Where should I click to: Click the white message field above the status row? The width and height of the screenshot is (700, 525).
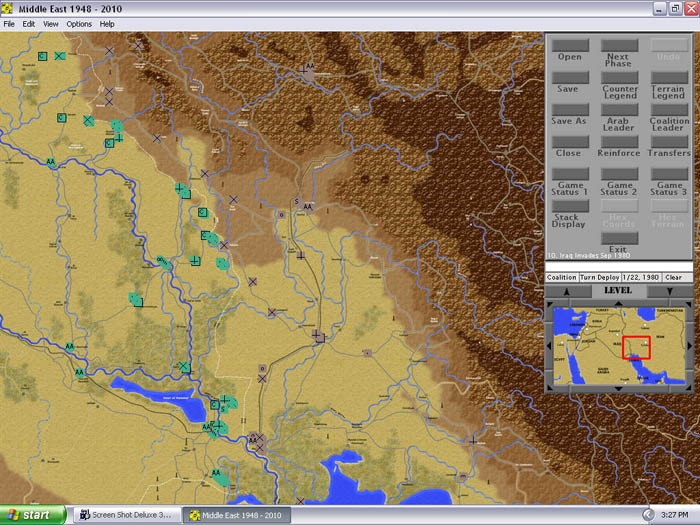point(619,267)
